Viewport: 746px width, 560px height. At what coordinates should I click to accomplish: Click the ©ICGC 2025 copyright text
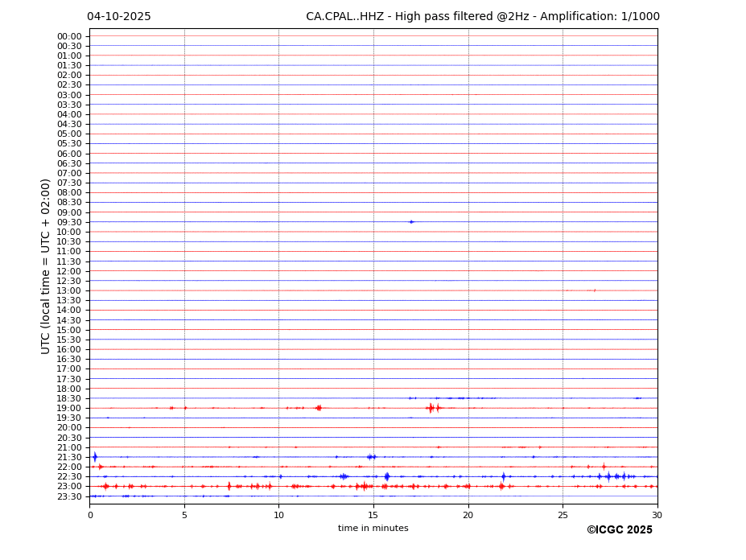(619, 530)
